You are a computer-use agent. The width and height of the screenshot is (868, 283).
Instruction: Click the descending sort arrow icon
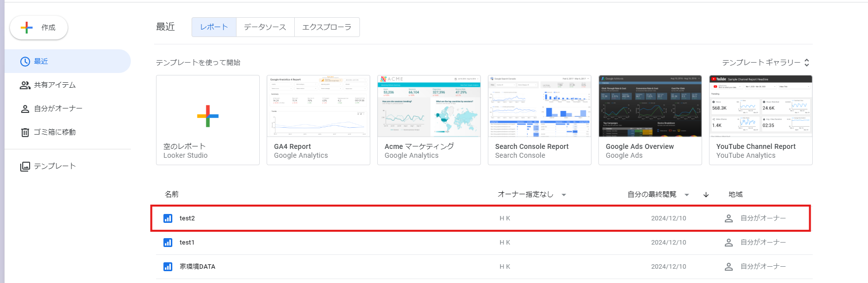(x=706, y=194)
